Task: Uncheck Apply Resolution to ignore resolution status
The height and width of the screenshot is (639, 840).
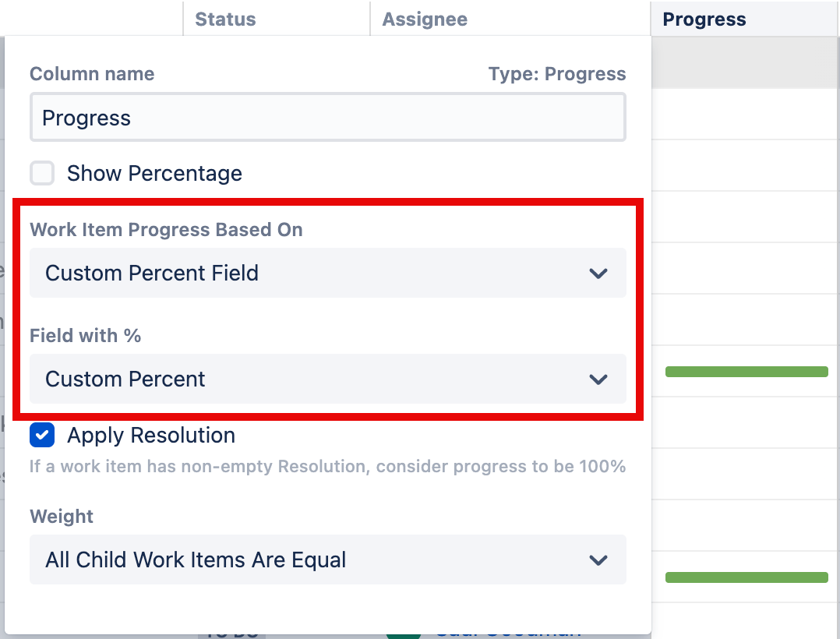Action: click(x=41, y=435)
